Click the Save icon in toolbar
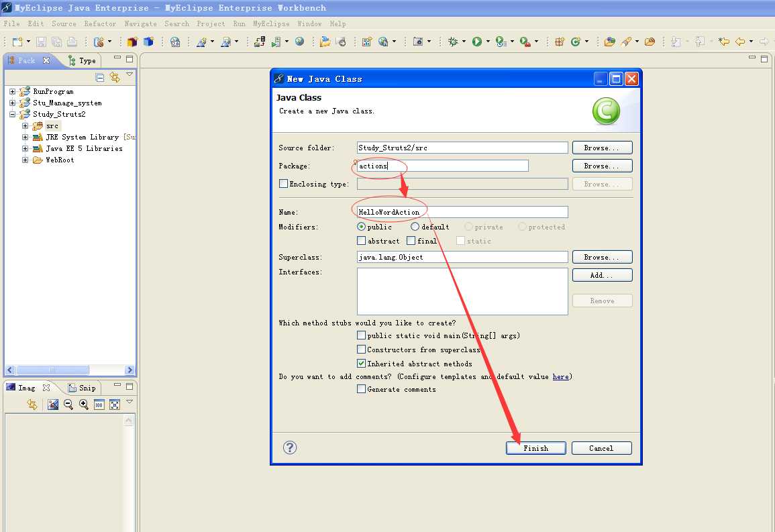 click(41, 42)
